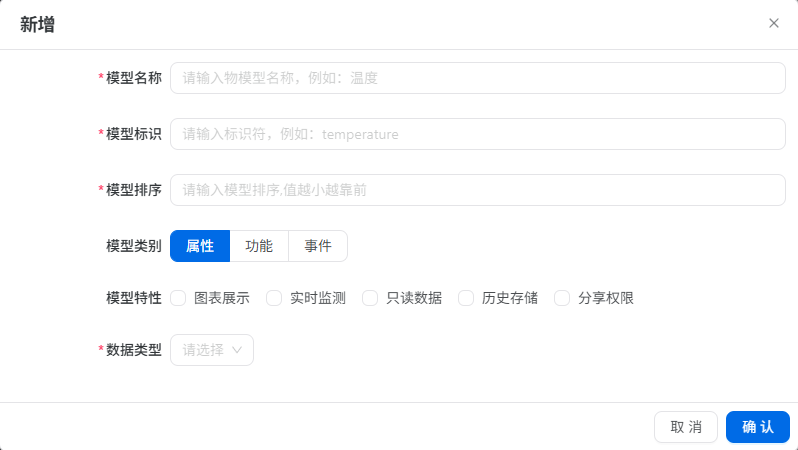Open the 数据类型 请选择 dropdown
This screenshot has height=450, width=798.
coord(212,350)
